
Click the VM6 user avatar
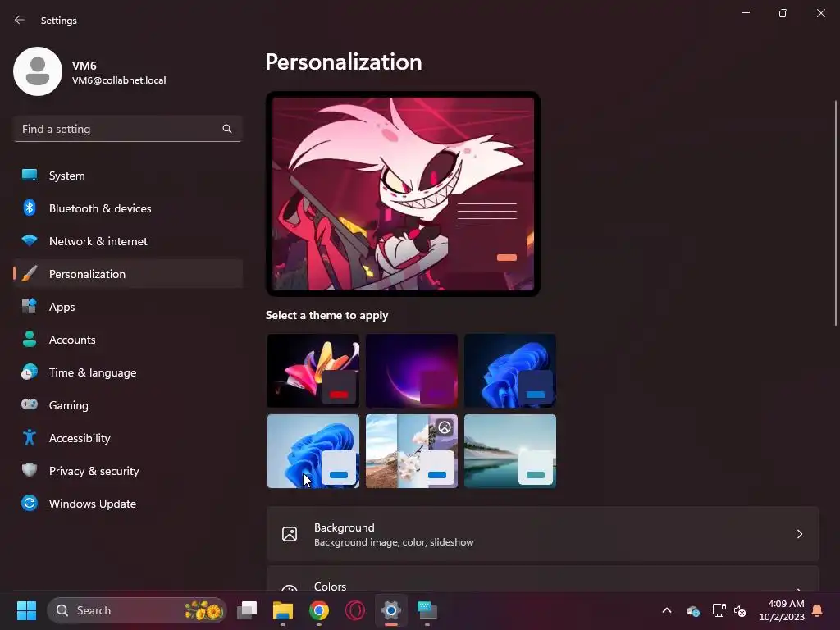click(38, 71)
